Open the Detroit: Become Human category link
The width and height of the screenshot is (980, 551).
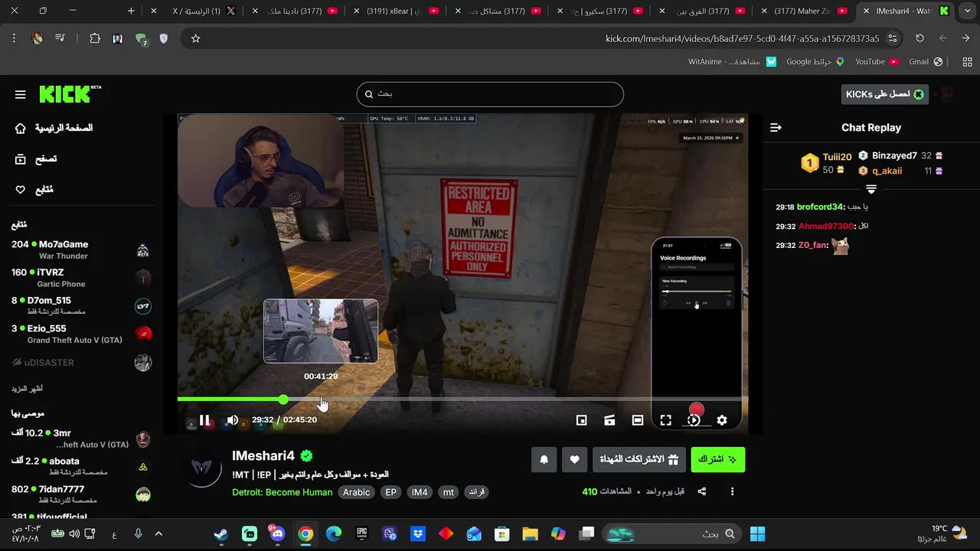tap(283, 492)
